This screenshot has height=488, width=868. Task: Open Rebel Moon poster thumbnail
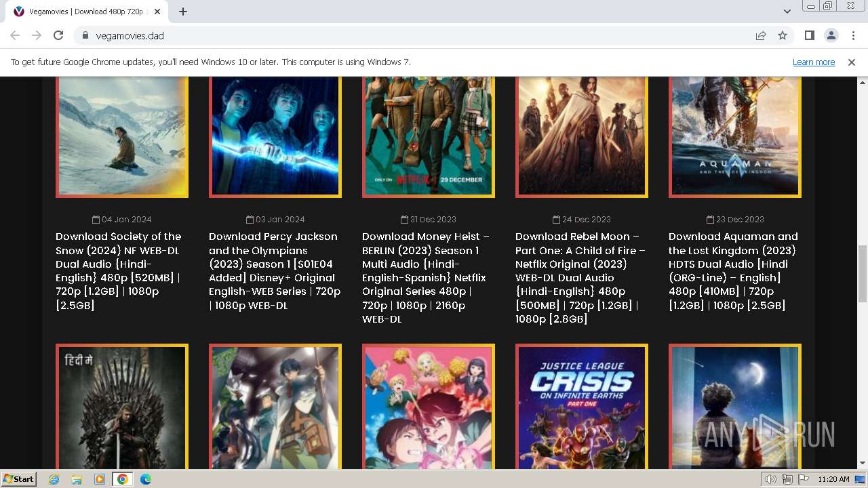[582, 137]
